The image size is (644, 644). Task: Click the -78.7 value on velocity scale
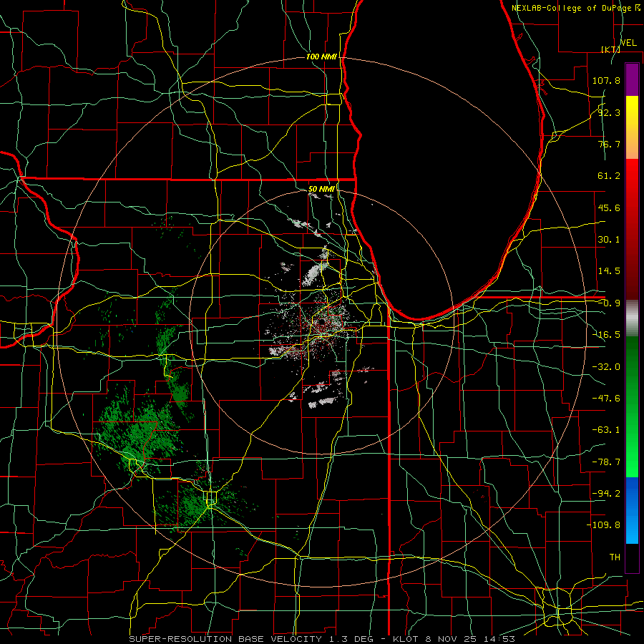606,462
